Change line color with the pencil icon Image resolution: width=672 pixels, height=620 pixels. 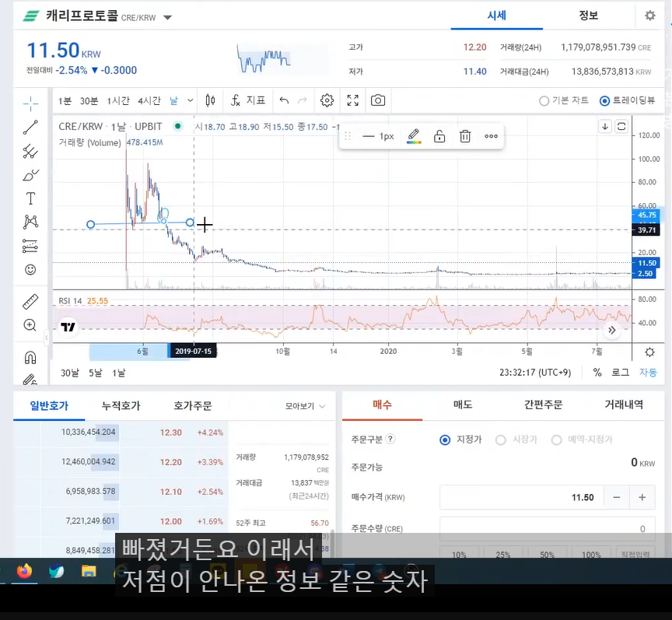[x=414, y=136]
